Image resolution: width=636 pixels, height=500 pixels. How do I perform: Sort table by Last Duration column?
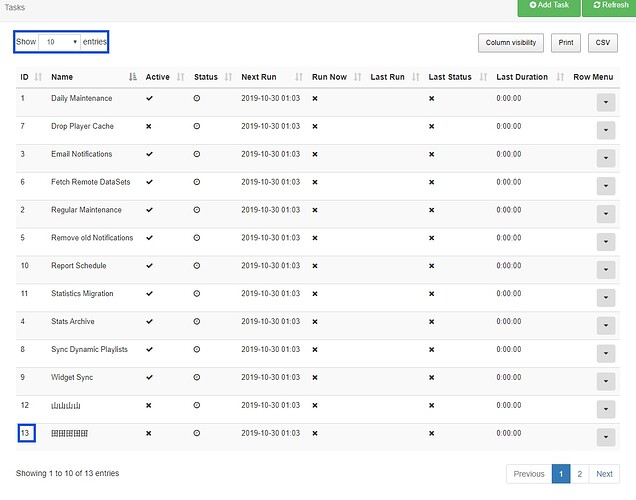pyautogui.click(x=530, y=77)
